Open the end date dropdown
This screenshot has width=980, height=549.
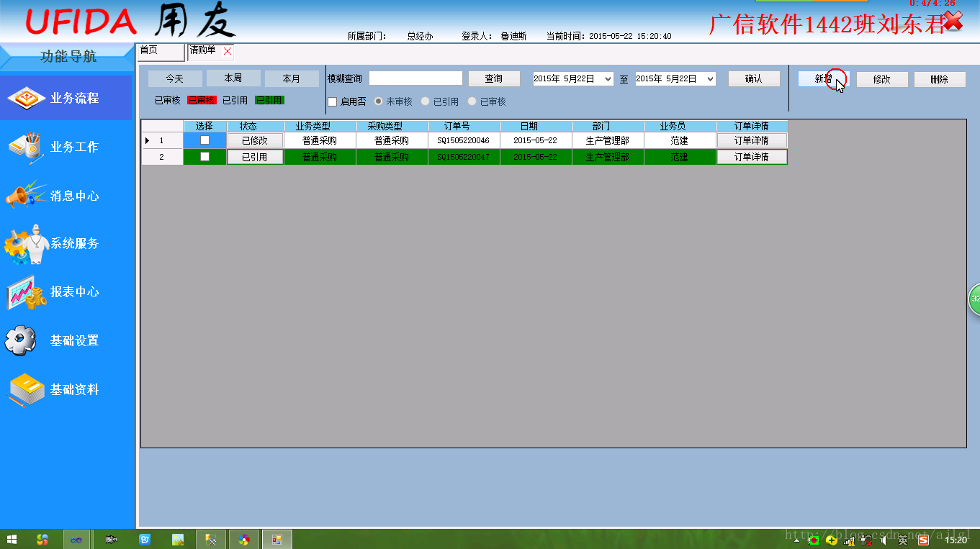pyautogui.click(x=711, y=79)
